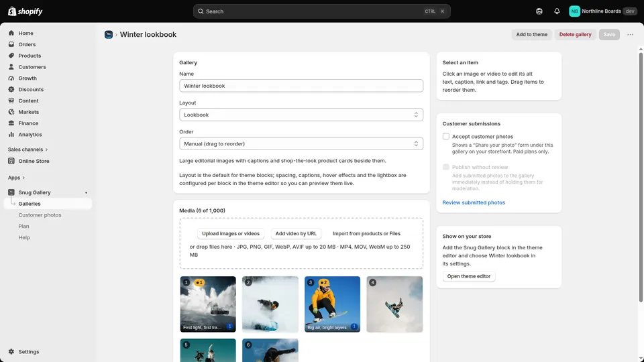The height and width of the screenshot is (362, 644).
Task: Click the Shopify logo
Action: tap(25, 11)
